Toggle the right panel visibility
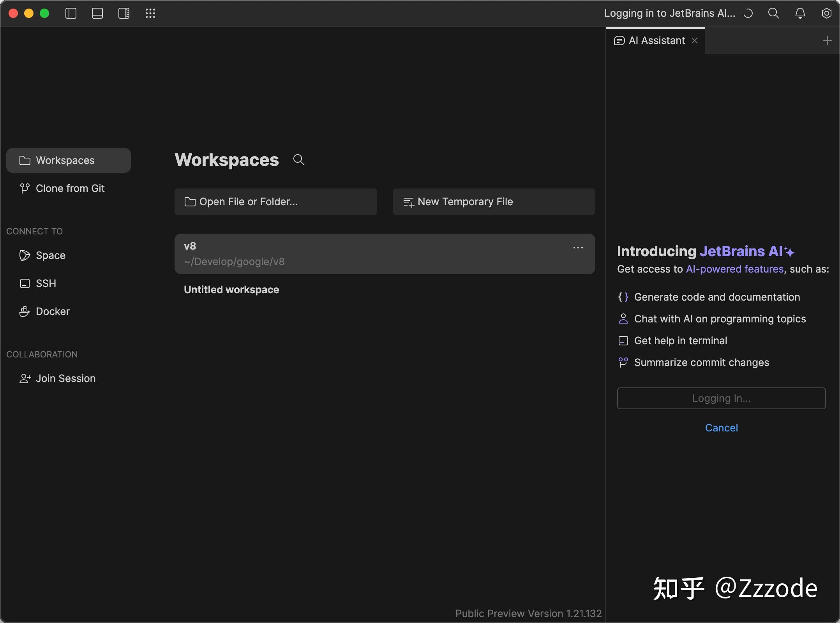This screenshot has height=623, width=840. (124, 13)
